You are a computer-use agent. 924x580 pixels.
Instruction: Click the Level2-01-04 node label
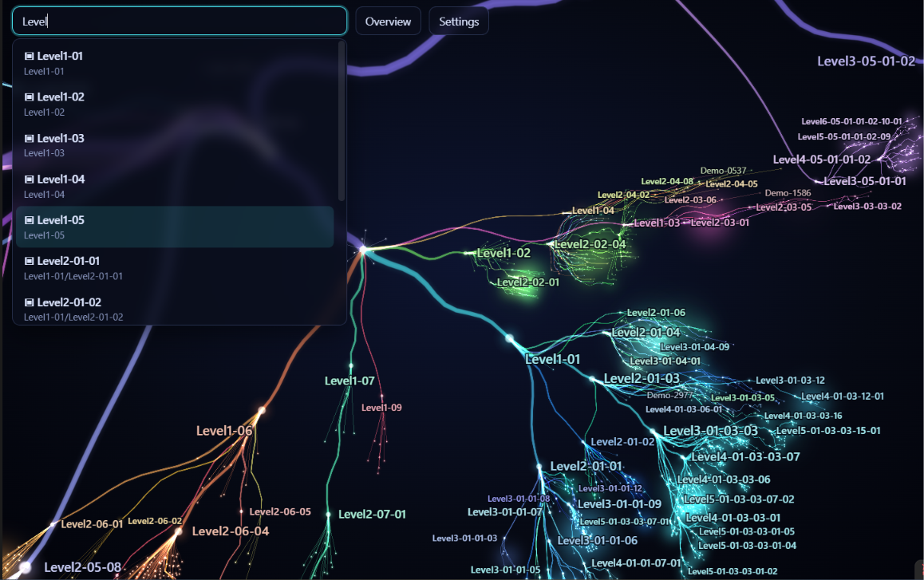coord(646,333)
